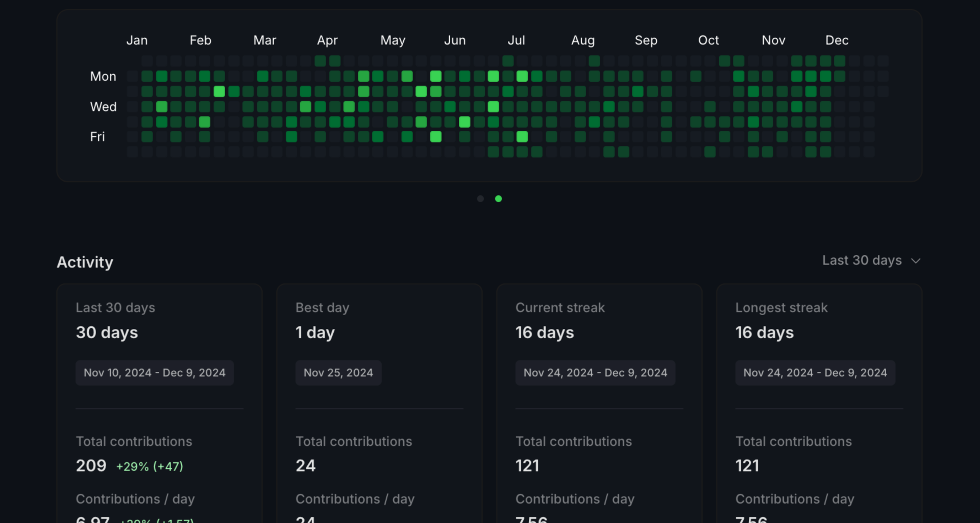Expand the chevron next to Last 30 days
The image size is (980, 523).
tap(916, 260)
